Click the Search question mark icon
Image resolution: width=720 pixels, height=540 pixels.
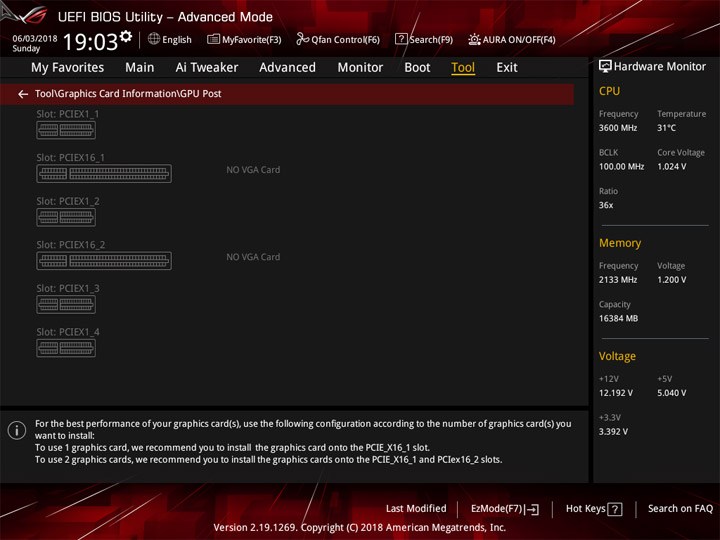[401, 39]
